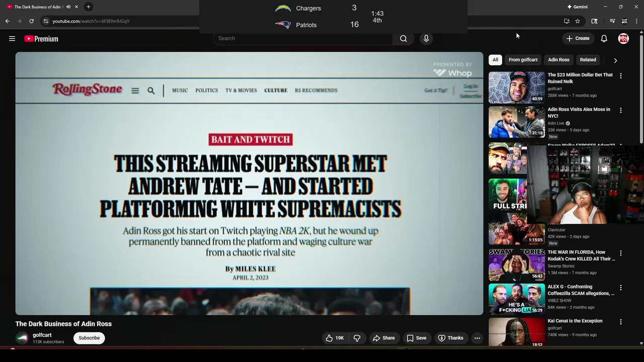Screen dimensions: 644x362
Task: Select the Related filter chip
Action: click(x=588, y=60)
